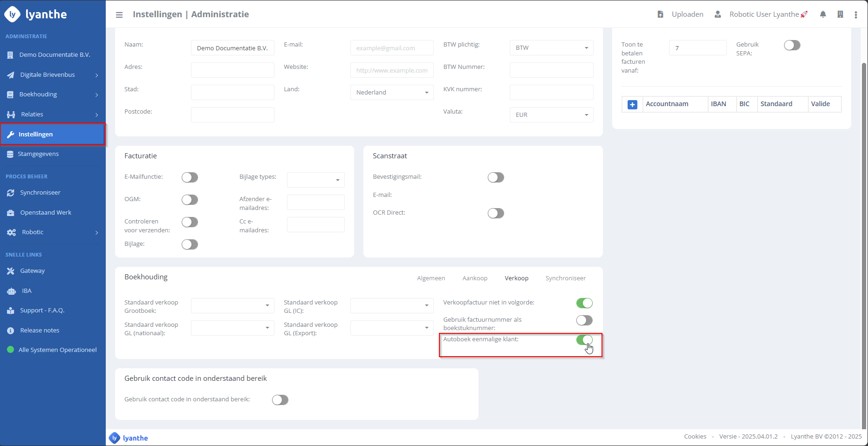Open the notifications bell
868x446 pixels.
[823, 14]
